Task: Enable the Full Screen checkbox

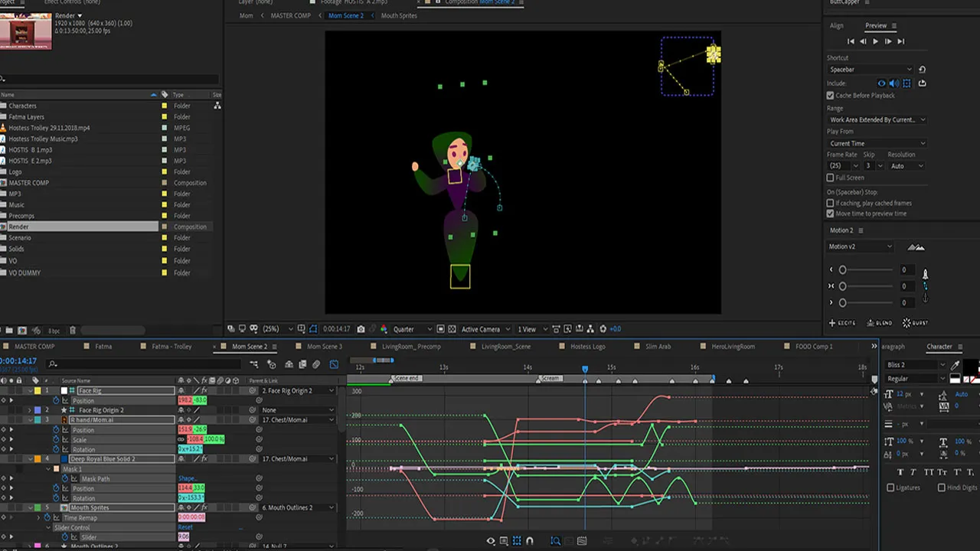Action: point(831,178)
